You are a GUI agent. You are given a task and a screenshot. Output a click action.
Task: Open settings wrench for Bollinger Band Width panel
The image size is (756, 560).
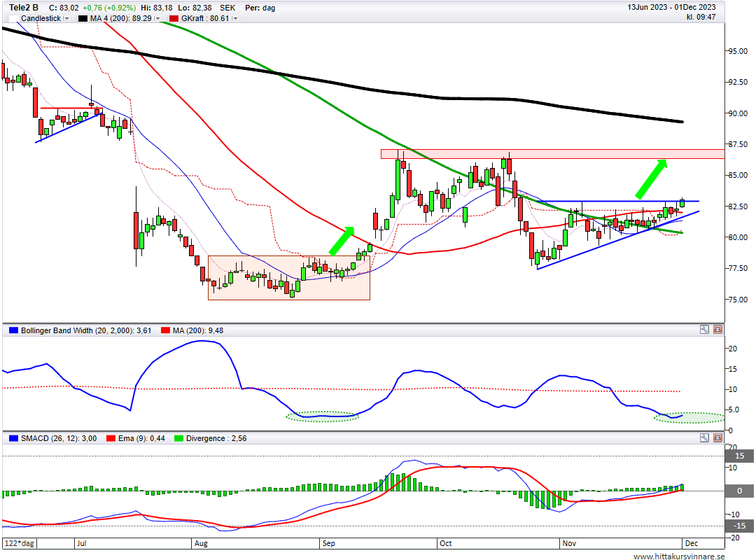pos(704,330)
